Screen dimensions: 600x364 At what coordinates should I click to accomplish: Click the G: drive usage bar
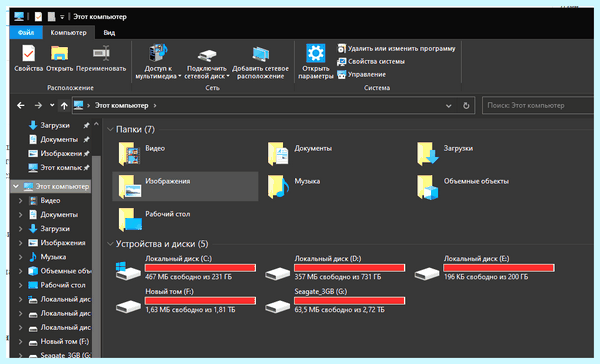[349, 301]
